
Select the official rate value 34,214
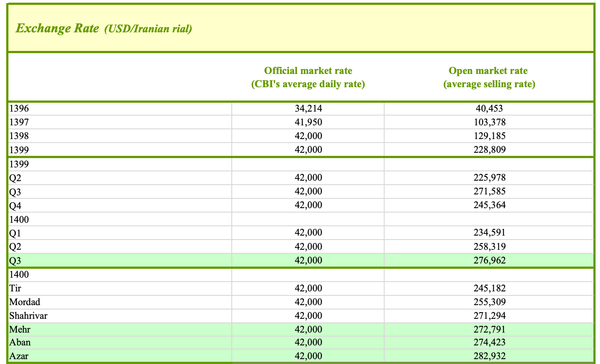click(x=308, y=108)
